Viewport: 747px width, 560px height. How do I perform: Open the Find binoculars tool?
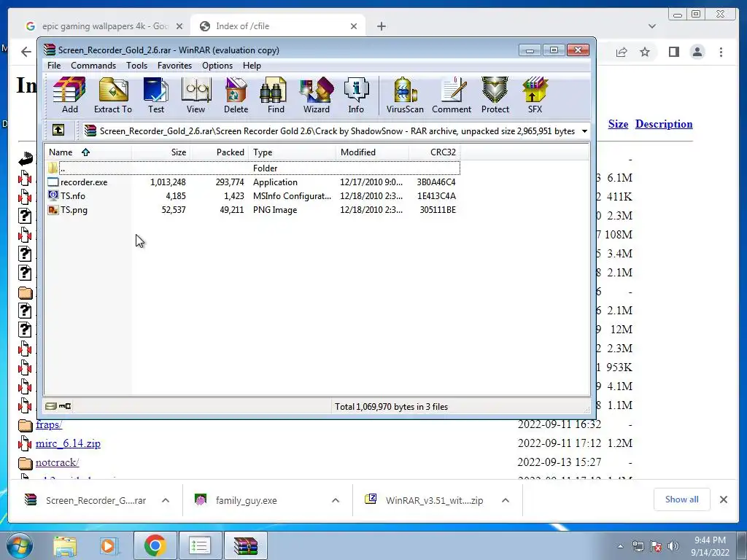coord(275,96)
